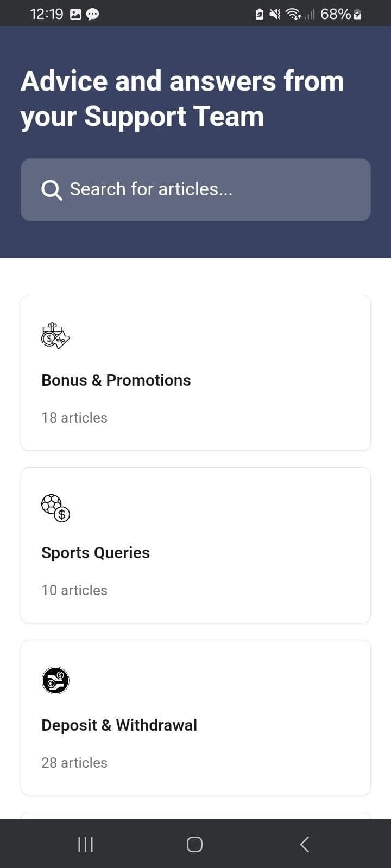
Task: Select the 18 articles count text
Action: [74, 418]
